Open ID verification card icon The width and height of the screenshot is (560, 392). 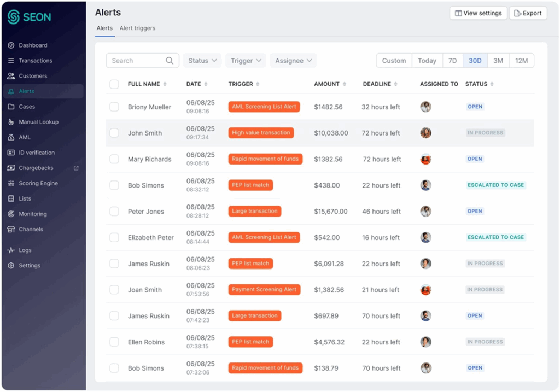tap(11, 153)
